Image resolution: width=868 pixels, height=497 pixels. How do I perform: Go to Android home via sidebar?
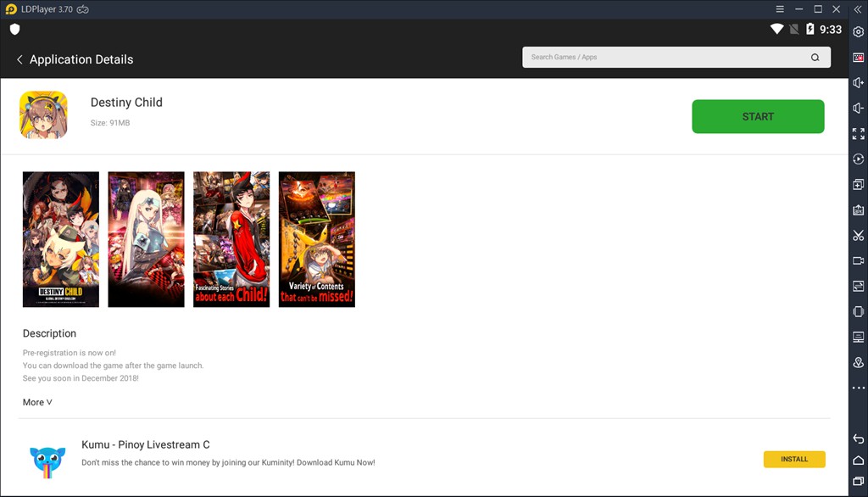(x=858, y=461)
